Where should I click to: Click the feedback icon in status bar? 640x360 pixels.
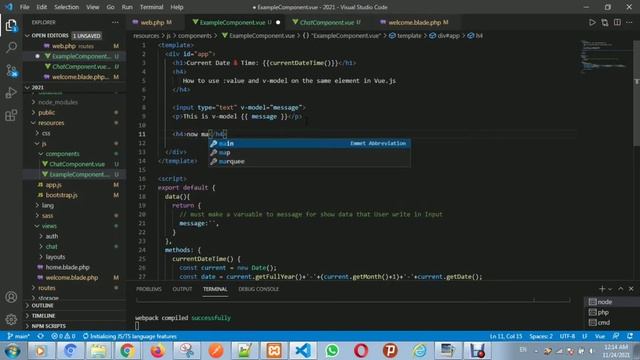616,336
